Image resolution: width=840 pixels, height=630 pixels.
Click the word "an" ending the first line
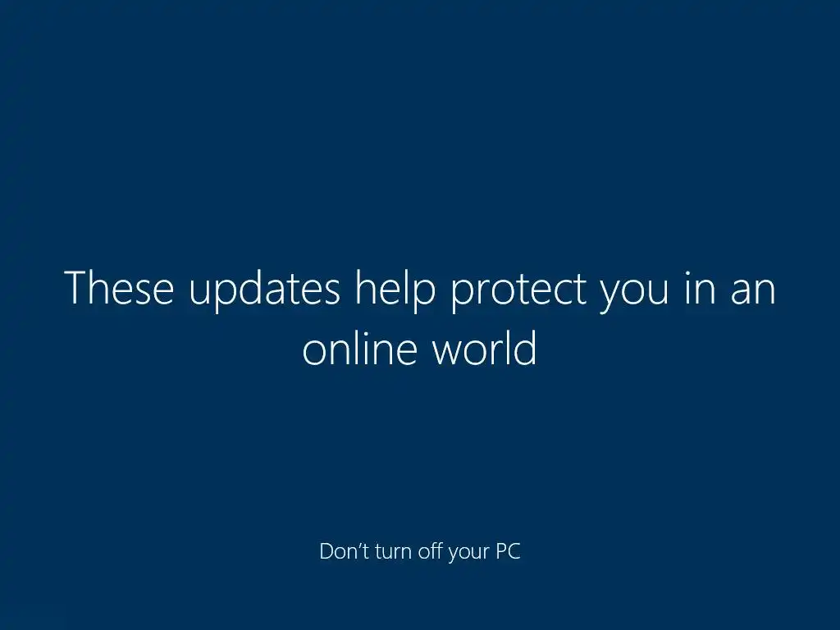pos(753,293)
